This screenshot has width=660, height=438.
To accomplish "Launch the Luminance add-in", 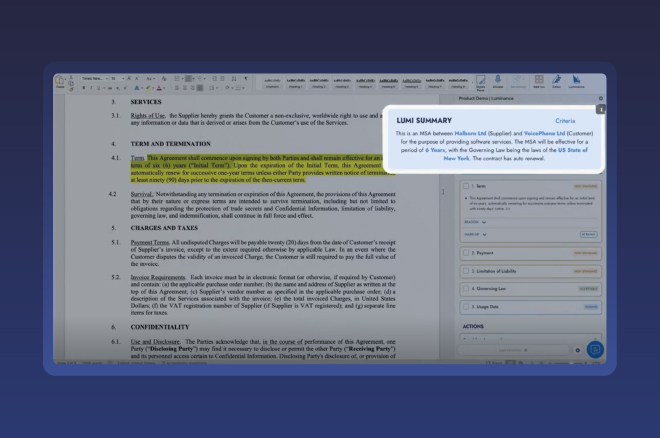I will pos(576,82).
